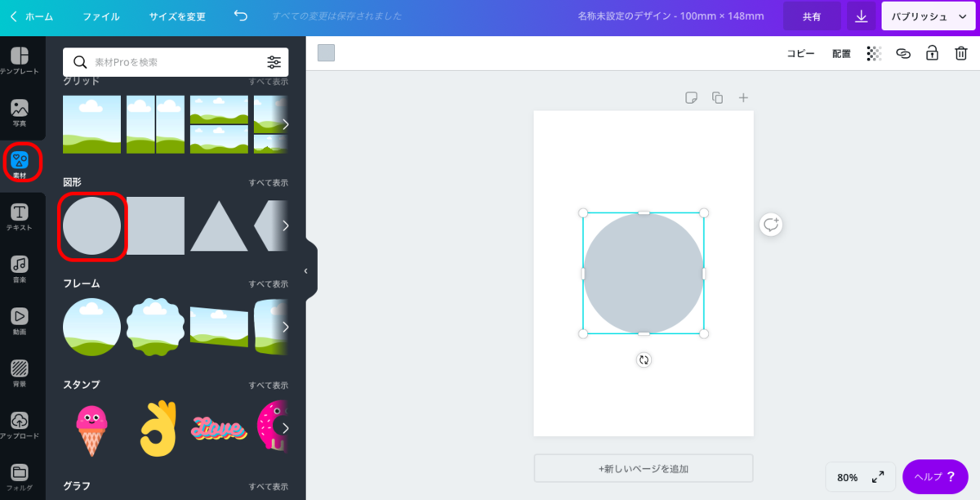Click the undo arrow in the top bar

pos(239,16)
